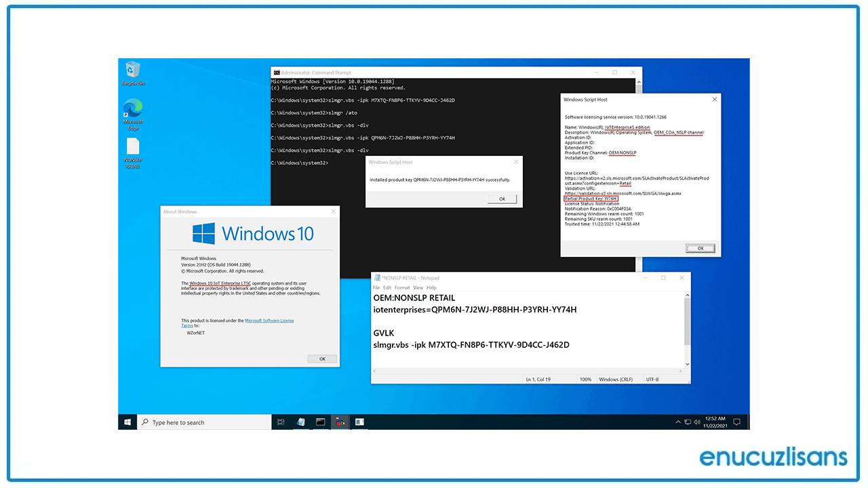This screenshot has height=488, width=868.
Task: Click the slmgr.vbs -ipk line in Notepad
Action: click(x=471, y=345)
